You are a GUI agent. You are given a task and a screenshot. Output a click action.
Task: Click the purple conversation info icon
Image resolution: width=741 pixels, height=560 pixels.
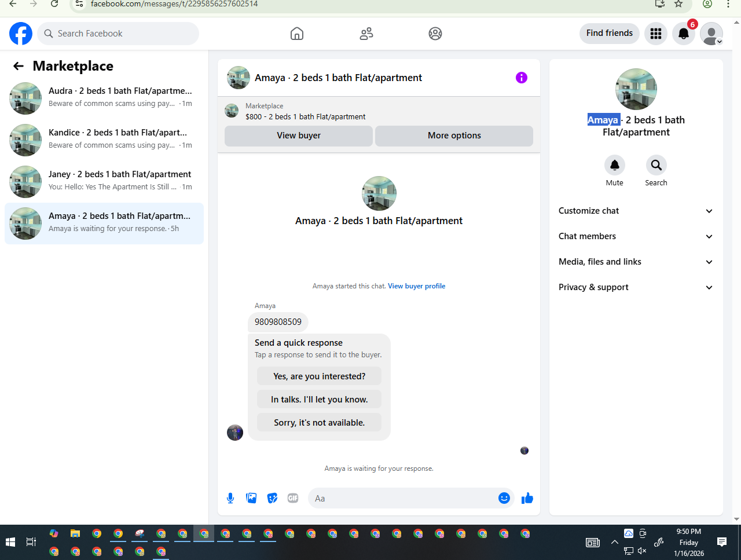click(522, 78)
